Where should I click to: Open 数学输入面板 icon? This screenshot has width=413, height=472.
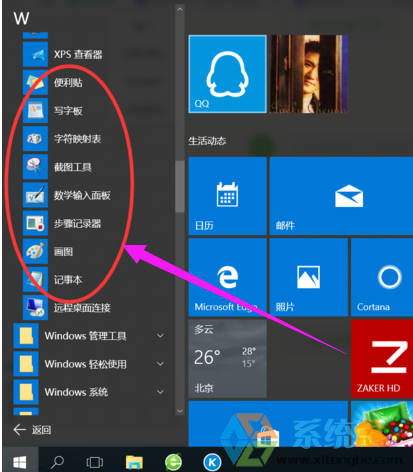(x=35, y=195)
